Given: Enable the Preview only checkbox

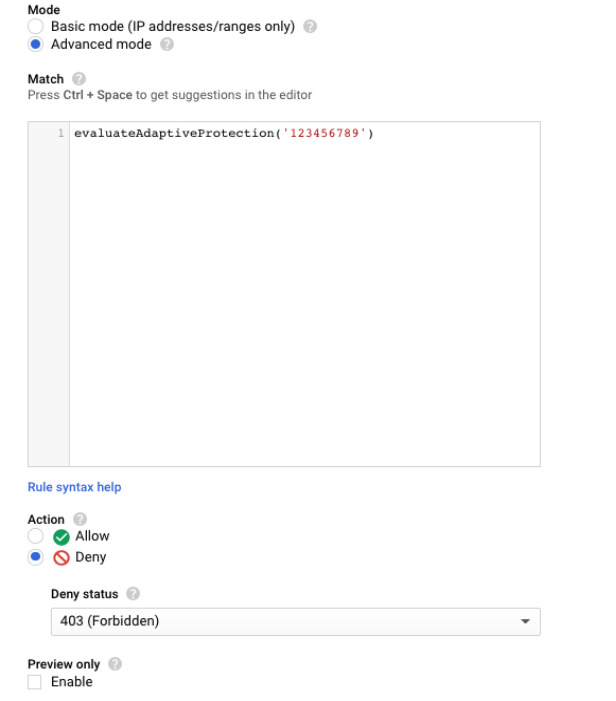Looking at the screenshot, I should click(36, 682).
